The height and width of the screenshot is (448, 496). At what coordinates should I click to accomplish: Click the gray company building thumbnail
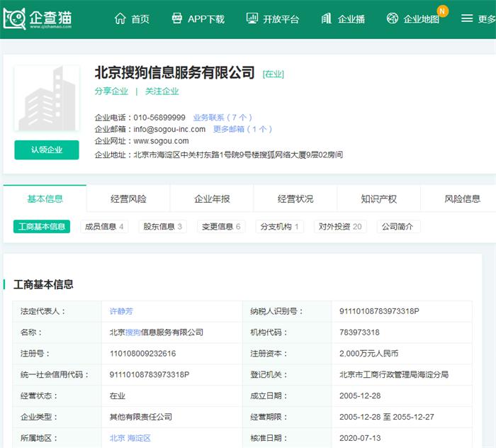[x=47, y=99]
